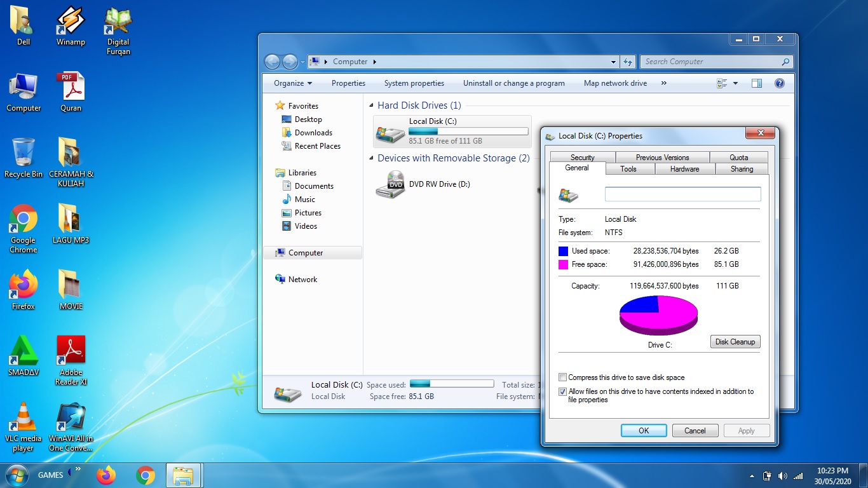Image resolution: width=868 pixels, height=488 pixels.
Task: Launch Firefox from desktop shortcut
Action: pos(24,290)
